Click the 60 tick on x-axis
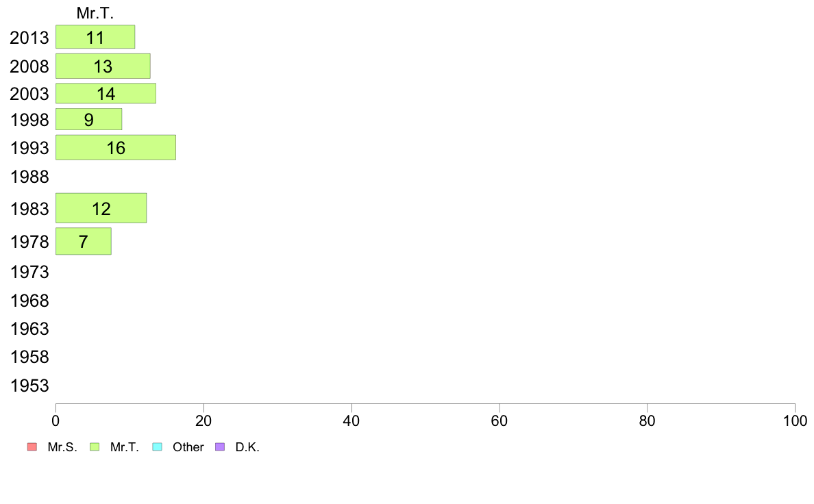Screen dimensions: 814x504 [x=500, y=420]
